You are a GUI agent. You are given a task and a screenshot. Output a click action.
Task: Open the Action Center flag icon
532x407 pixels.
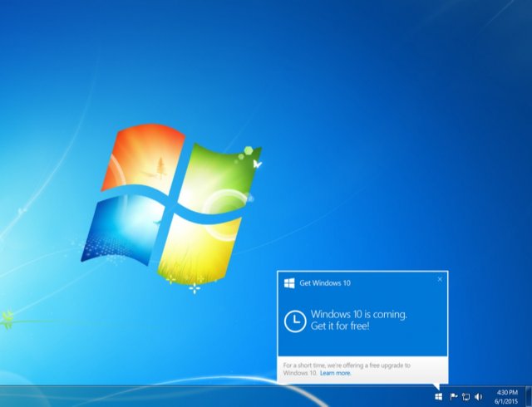point(454,396)
